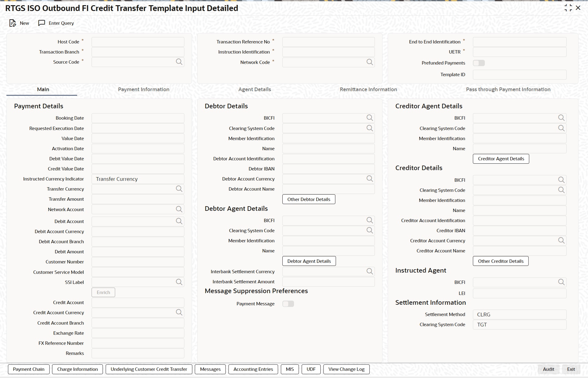Screen dimensions: 588x380
Task: Switch to Remittance Information tab
Action: click(x=368, y=89)
